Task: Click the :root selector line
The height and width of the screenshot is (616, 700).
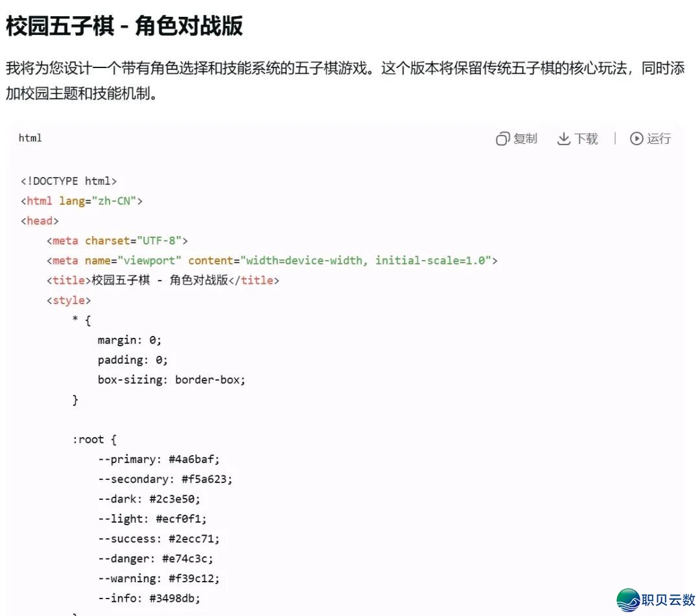Action: click(x=95, y=440)
